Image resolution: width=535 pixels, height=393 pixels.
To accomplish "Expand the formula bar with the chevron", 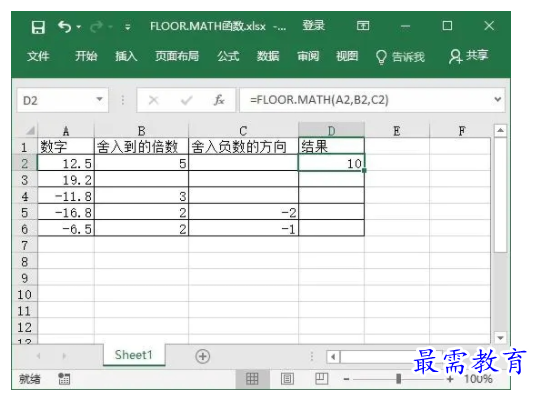I will (x=498, y=99).
